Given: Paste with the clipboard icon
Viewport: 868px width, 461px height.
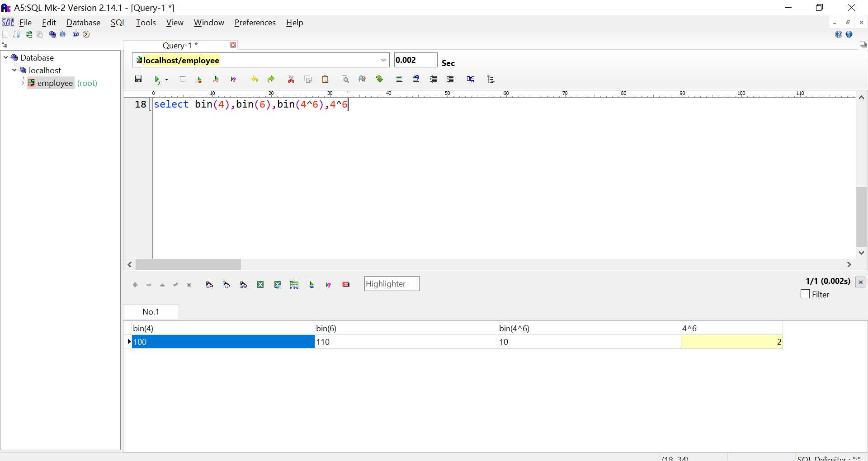Looking at the screenshot, I should (325, 80).
